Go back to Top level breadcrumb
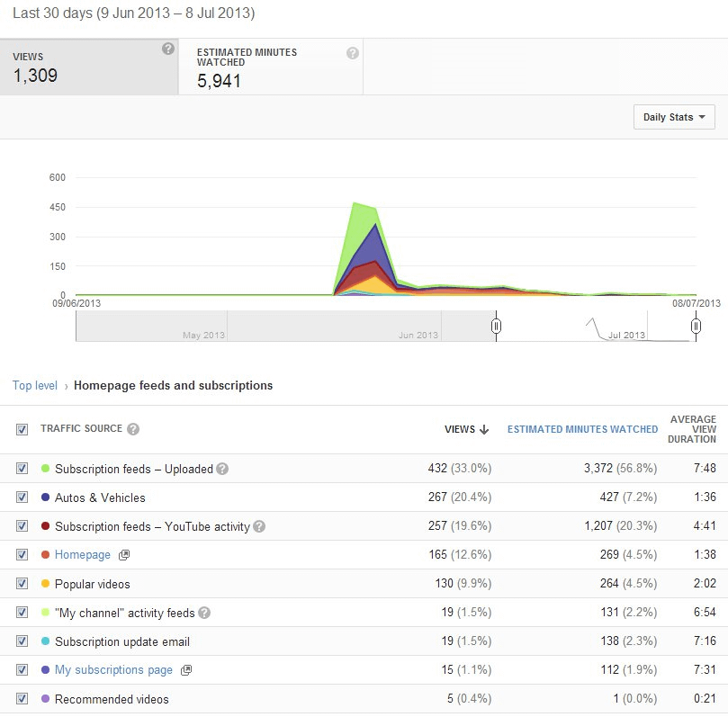Screen dimensions: 728x717 (35, 385)
